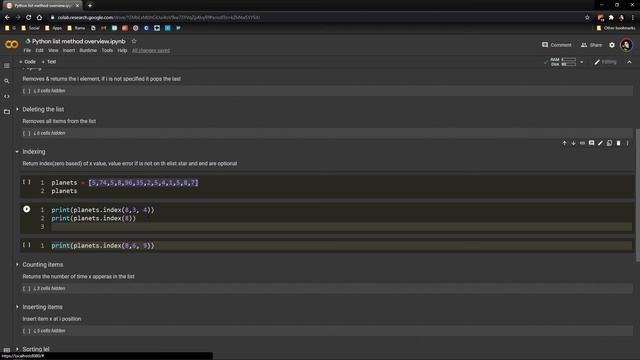Open the Insert menu
This screenshot has height=360, width=640.
click(x=69, y=51)
